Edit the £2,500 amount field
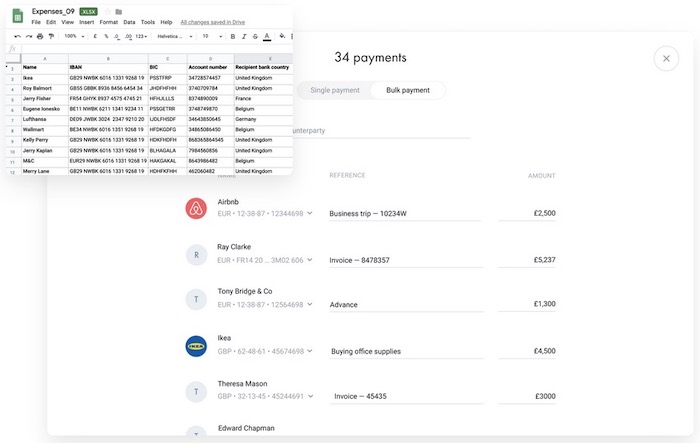The height and width of the screenshot is (443, 700). pos(527,213)
